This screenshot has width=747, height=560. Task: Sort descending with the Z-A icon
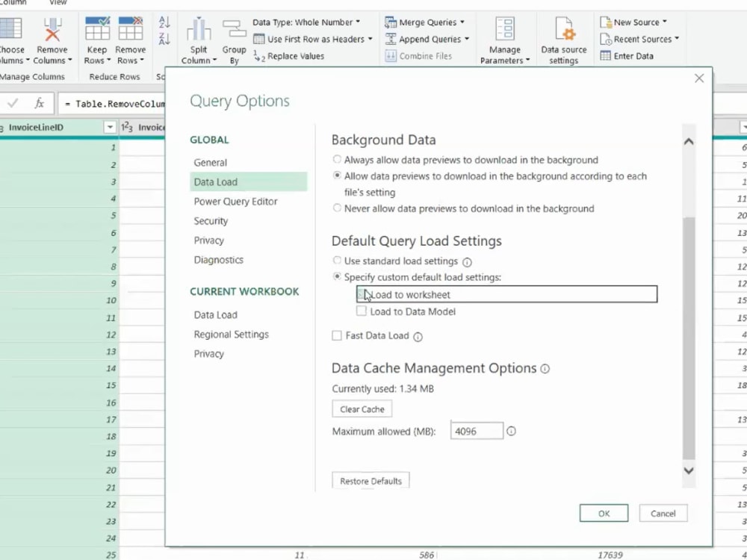pyautogui.click(x=164, y=39)
